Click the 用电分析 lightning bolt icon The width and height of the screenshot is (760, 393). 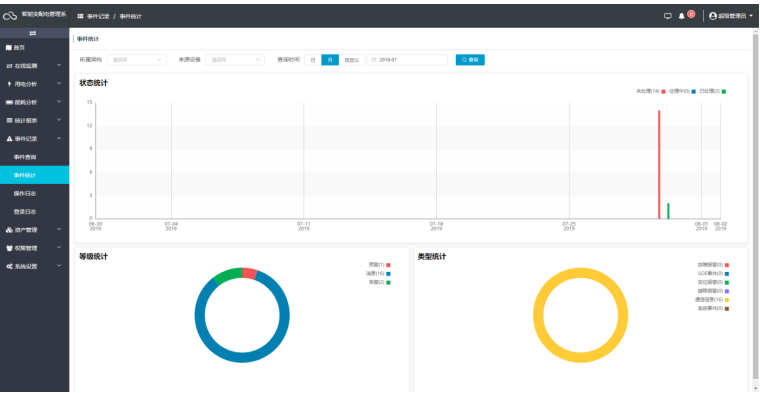coord(9,84)
